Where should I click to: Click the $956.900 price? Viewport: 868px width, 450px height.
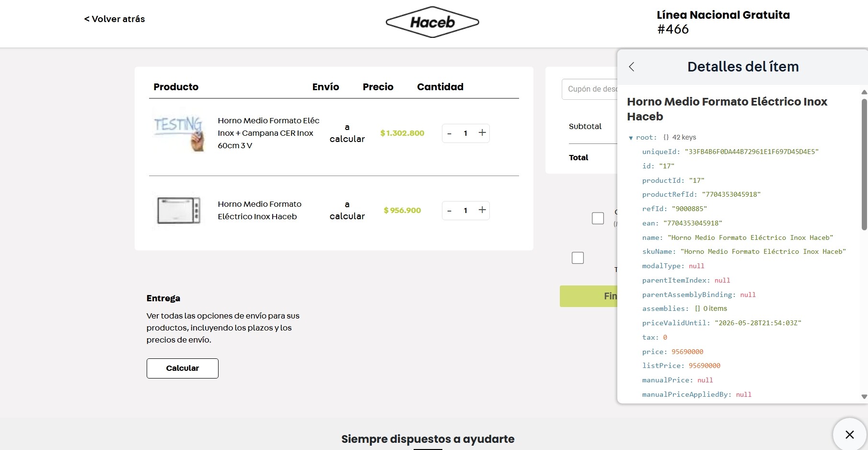tap(402, 211)
